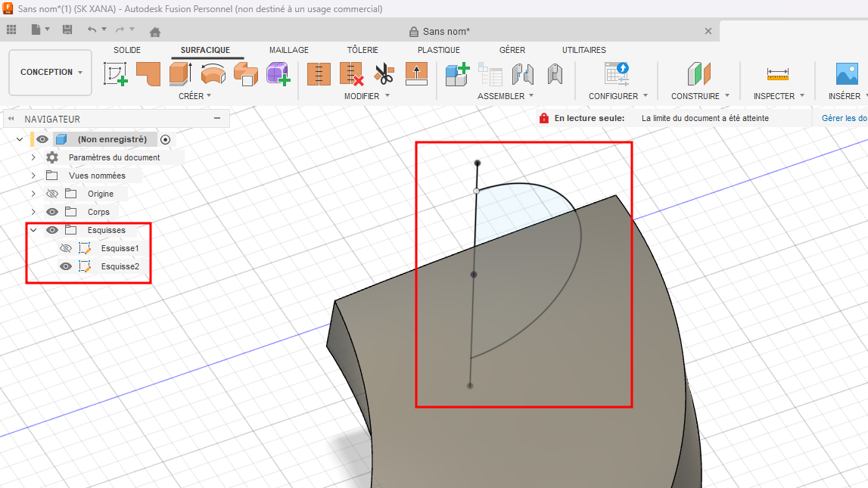Switch to the TÔLERIE tab
The image size is (868, 488).
pyautogui.click(x=362, y=50)
